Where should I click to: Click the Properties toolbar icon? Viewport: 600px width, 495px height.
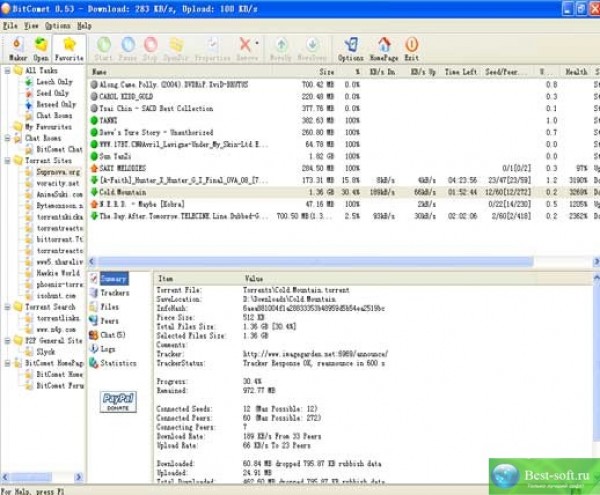213,49
